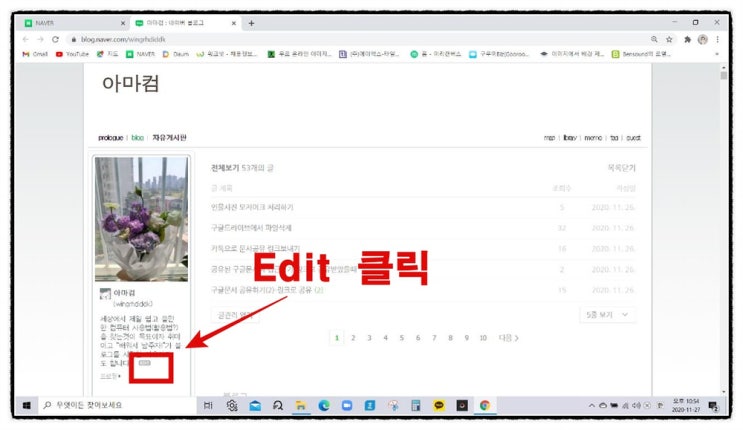
Task: Click the Windows search box
Action: 117,405
